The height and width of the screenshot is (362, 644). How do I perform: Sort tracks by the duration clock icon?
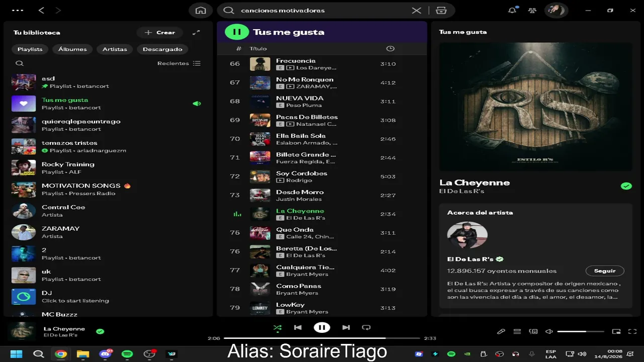[x=390, y=49]
